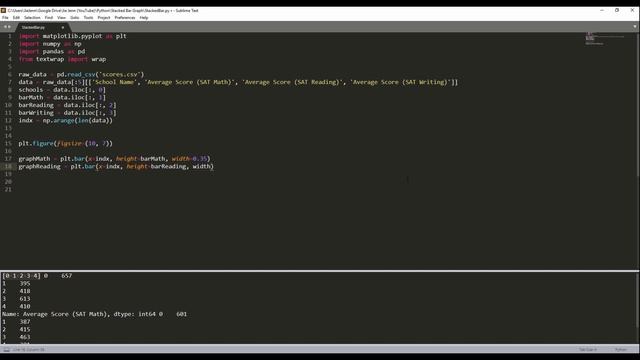
Task: Open the Preferences menu
Action: click(124, 18)
